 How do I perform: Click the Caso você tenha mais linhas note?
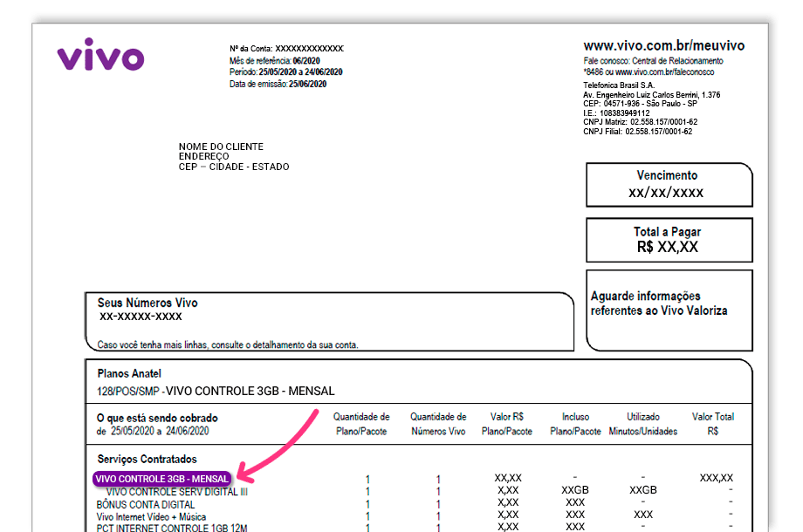(x=228, y=344)
